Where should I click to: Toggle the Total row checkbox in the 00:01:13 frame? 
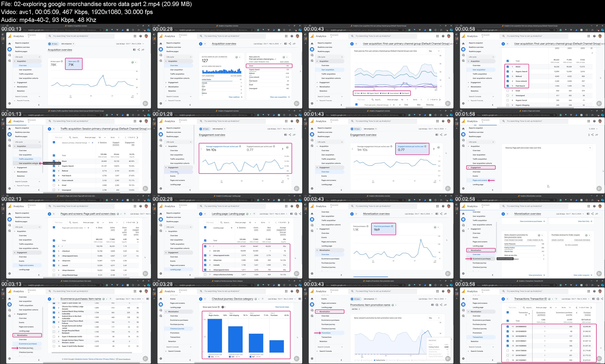click(x=54, y=156)
